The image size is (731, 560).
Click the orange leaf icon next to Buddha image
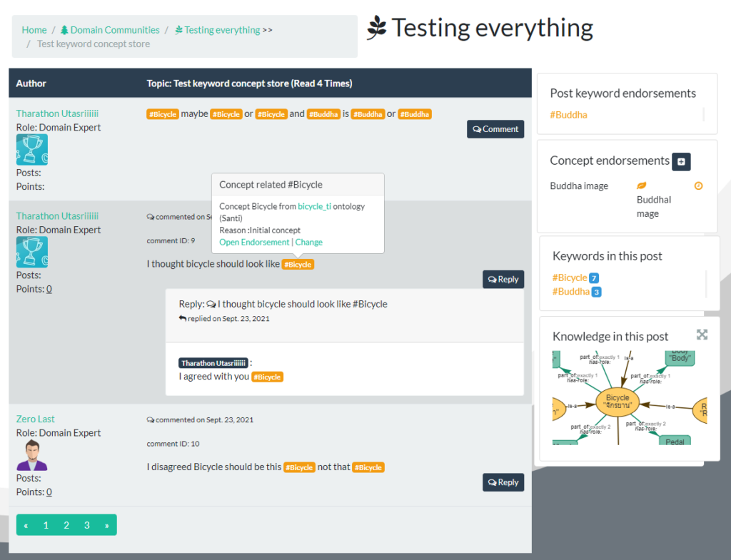(x=641, y=185)
